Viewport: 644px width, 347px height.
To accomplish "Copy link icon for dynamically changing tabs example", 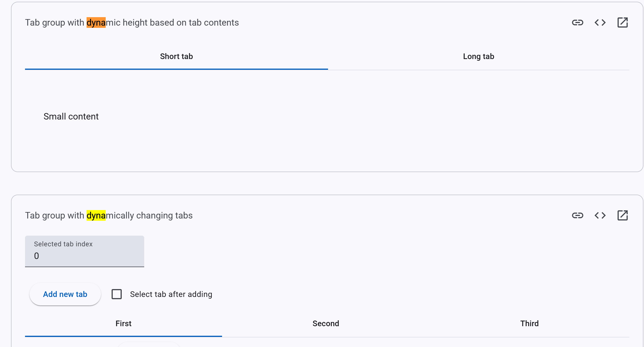I will point(577,215).
